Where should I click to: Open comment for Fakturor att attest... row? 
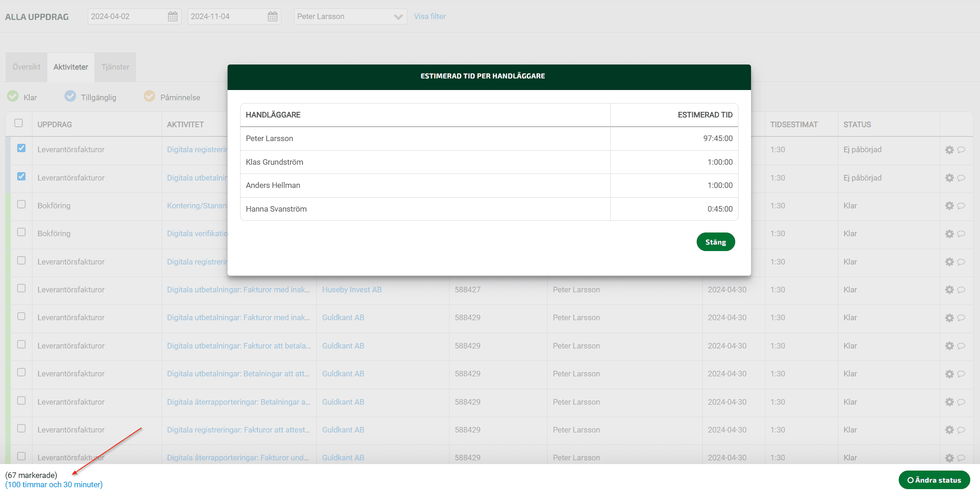pyautogui.click(x=961, y=430)
